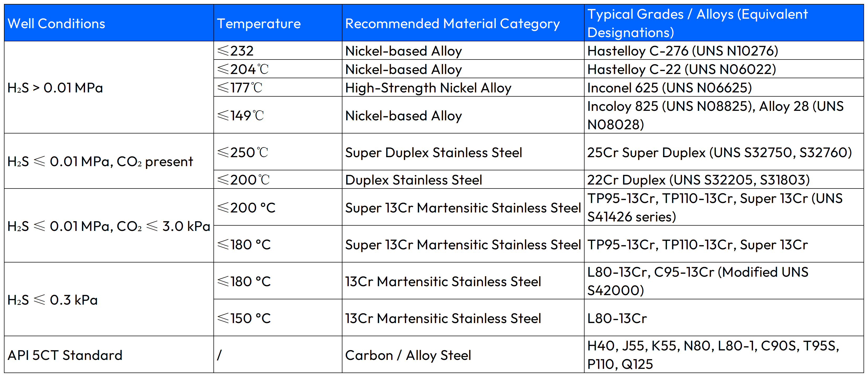Click the Inconel 625 cell

pyautogui.click(x=669, y=88)
